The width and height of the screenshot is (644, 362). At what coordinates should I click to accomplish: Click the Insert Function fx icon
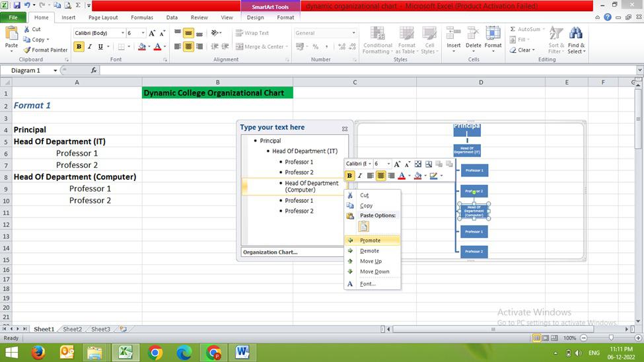point(94,70)
